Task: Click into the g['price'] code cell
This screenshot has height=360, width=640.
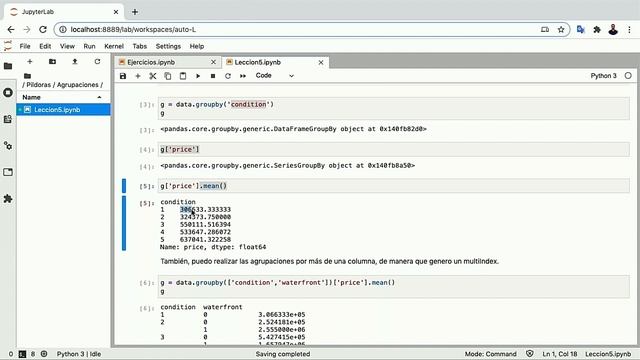Action: point(393,149)
